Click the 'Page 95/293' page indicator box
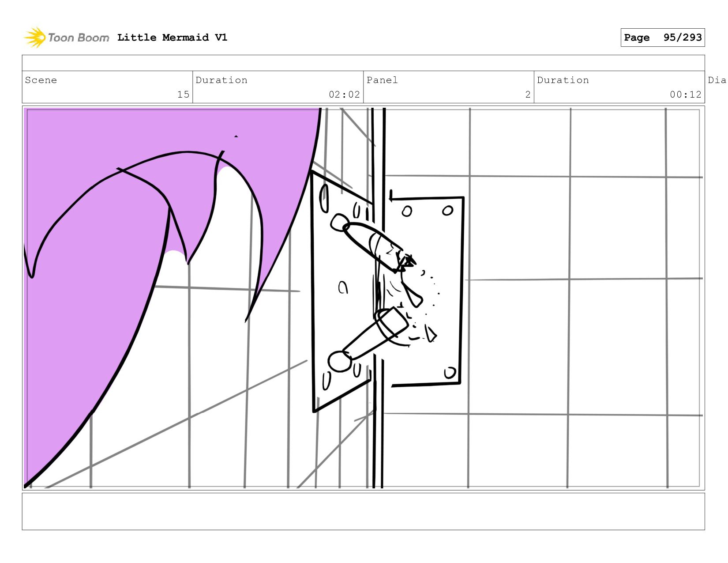This screenshot has width=728, height=563. click(662, 38)
